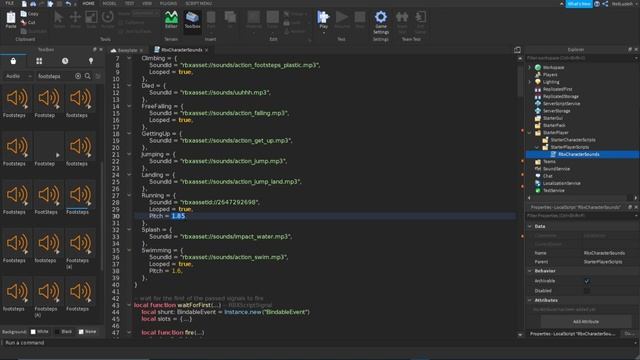
Task: Collapse the Attributes section
Action: coord(530,300)
